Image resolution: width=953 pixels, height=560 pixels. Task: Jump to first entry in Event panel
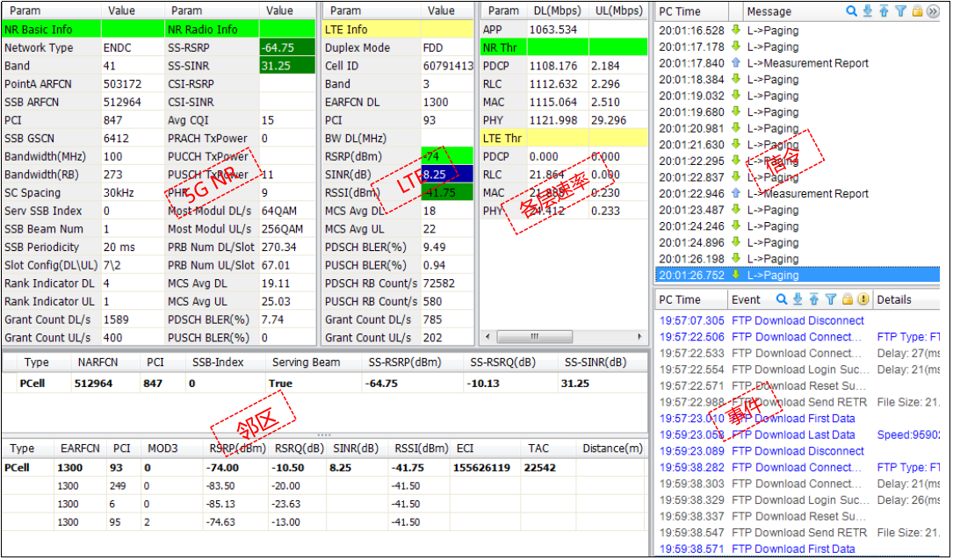(x=814, y=299)
